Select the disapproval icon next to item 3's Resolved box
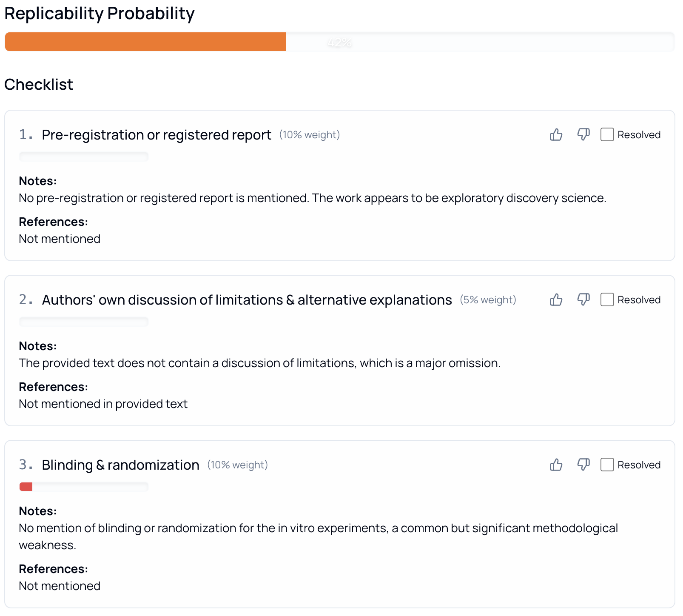 coord(583,465)
